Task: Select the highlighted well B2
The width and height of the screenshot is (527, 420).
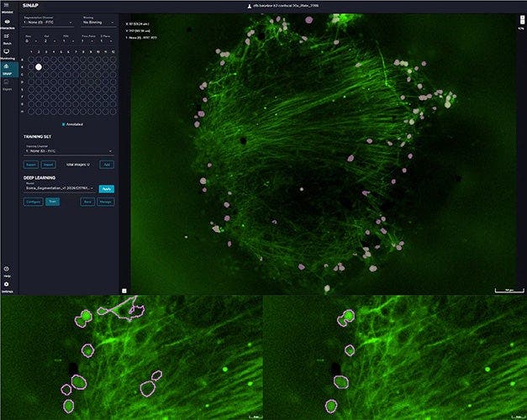Action: coord(39,67)
